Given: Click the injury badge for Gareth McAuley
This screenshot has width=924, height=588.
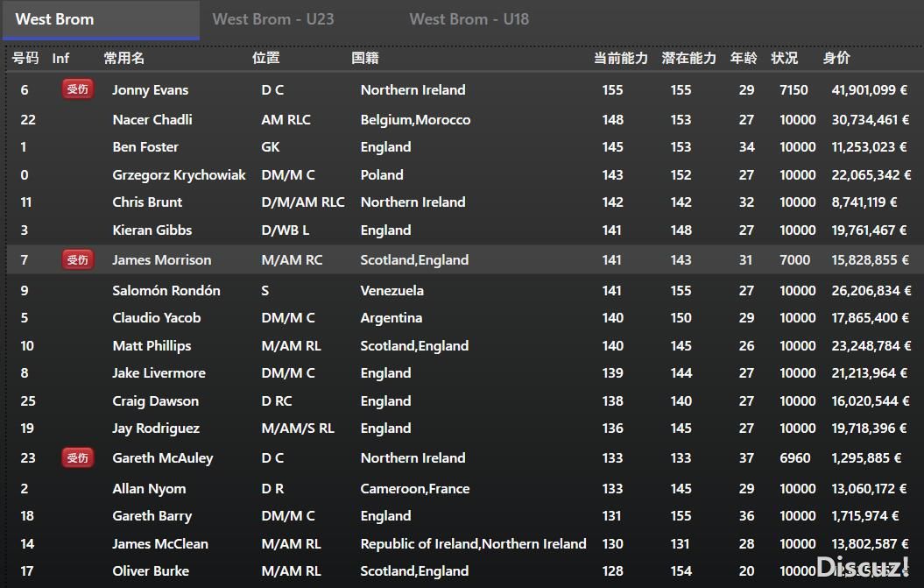Looking at the screenshot, I should [77, 457].
